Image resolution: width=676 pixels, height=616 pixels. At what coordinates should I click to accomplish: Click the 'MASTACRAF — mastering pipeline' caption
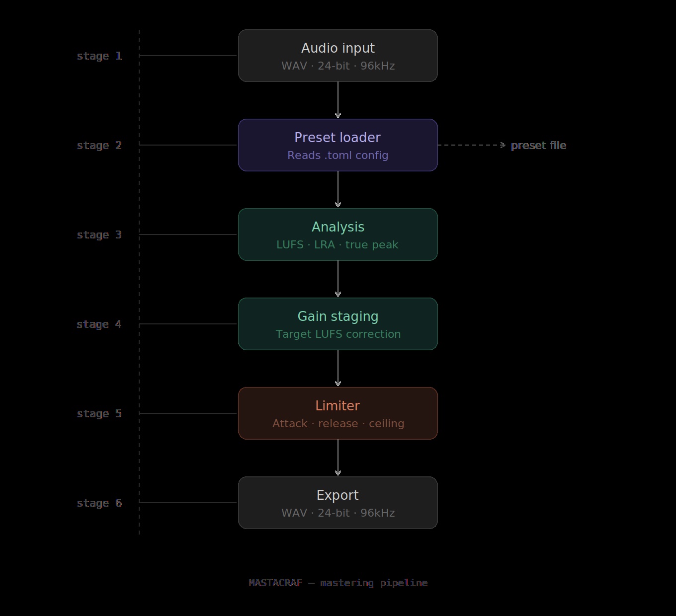(x=338, y=583)
